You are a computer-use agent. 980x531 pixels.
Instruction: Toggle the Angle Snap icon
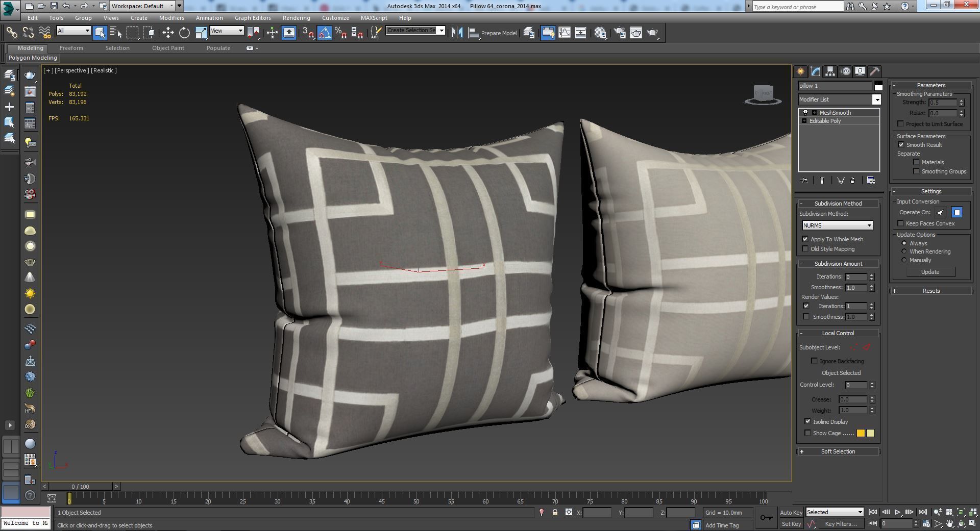325,33
